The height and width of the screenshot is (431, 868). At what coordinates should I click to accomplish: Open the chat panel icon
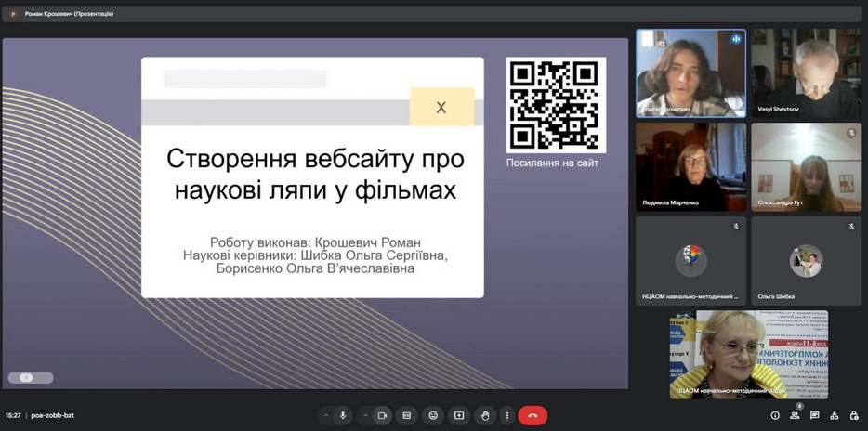814,415
